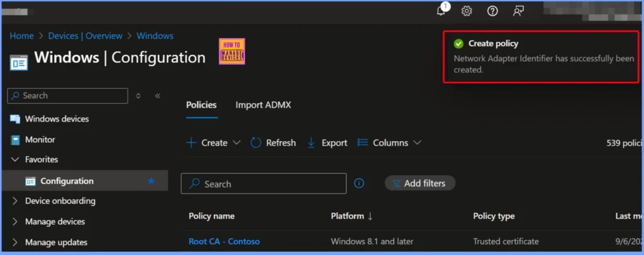This screenshot has height=255, width=644.
Task: Open the settings gear icon
Action: tap(467, 11)
